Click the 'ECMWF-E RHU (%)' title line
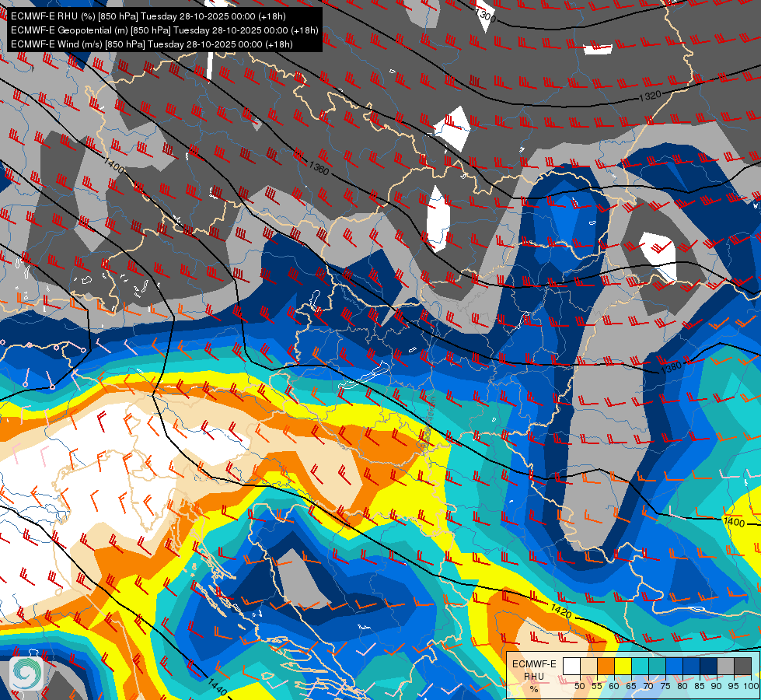761x700 pixels. point(148,16)
